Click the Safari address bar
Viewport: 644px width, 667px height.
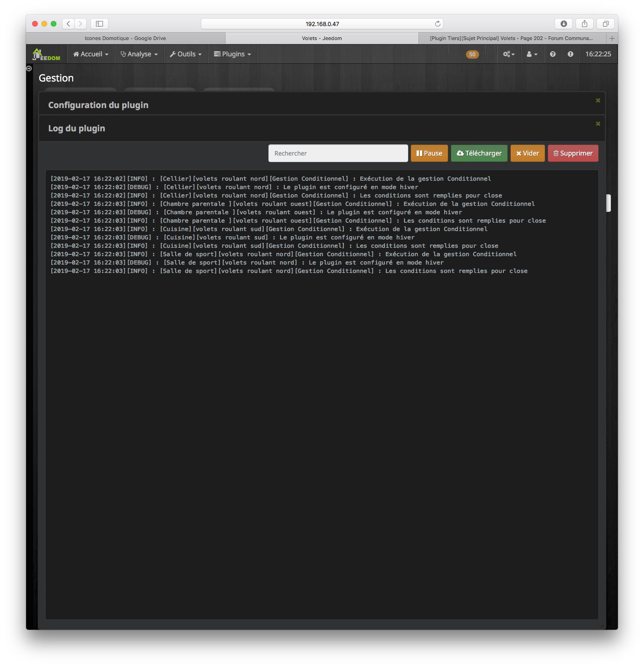point(322,24)
